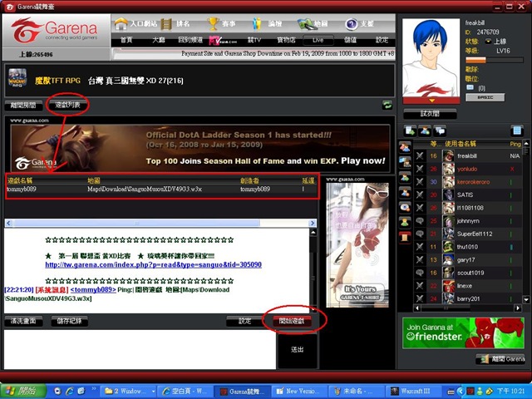Image resolution: width=532 pixels, height=399 pixels.
Task: Click the add-buddy person icon above user list
Action: (425, 131)
